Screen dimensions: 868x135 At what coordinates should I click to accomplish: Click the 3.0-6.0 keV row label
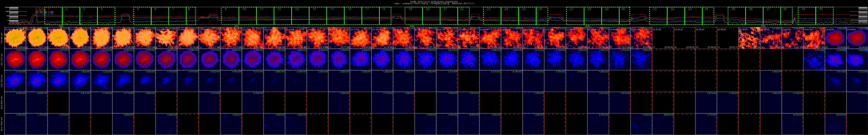[2, 38]
